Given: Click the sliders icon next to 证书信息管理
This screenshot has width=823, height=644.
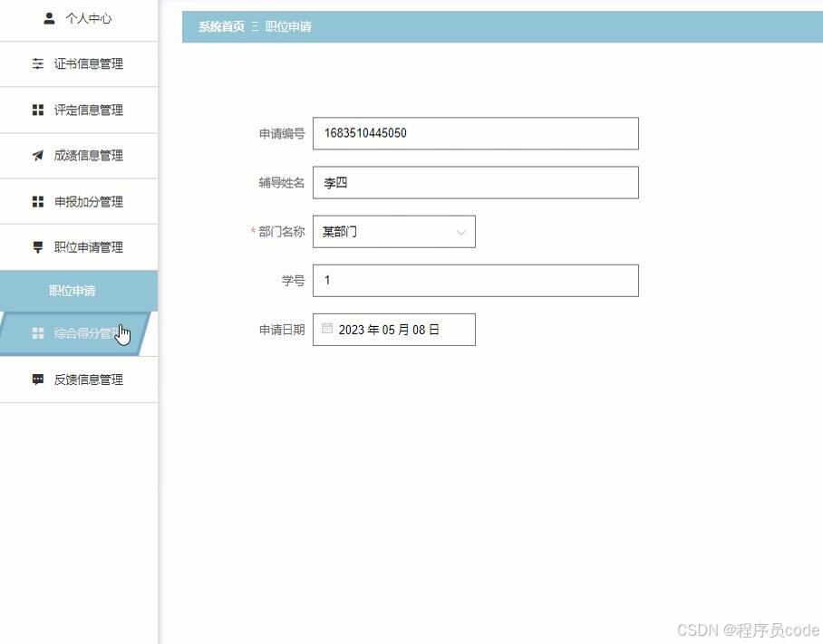Looking at the screenshot, I should 38,64.
